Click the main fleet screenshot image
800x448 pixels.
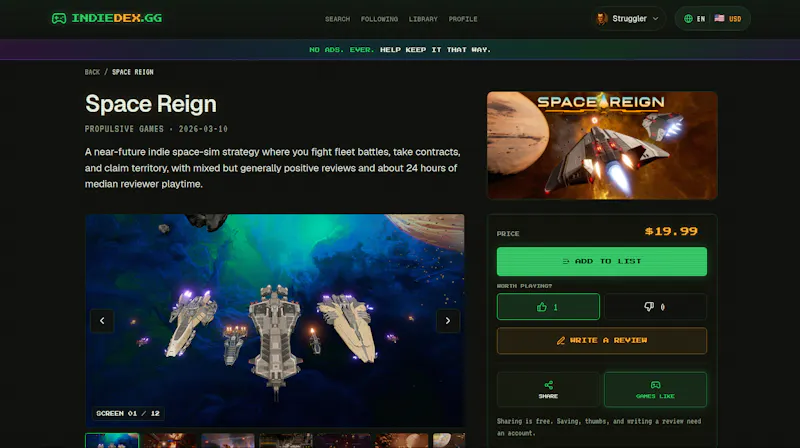coord(275,320)
